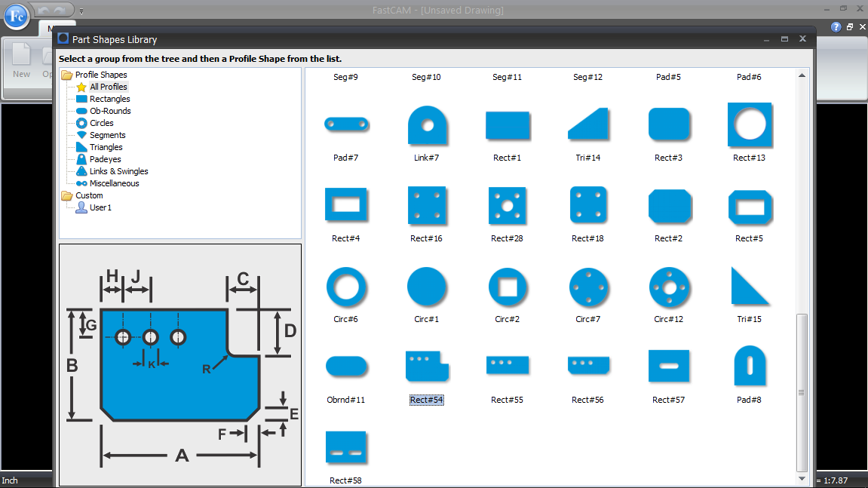Pick the Rect#4 hollow rectangle shape
Image resolution: width=868 pixels, height=488 pixels.
[347, 205]
